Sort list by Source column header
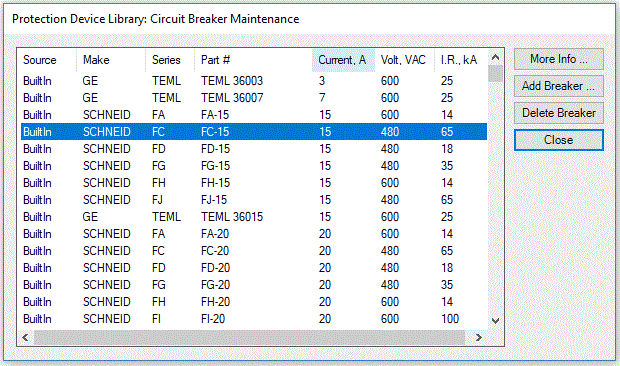Screen dimensions: 620x366 click(x=47, y=60)
